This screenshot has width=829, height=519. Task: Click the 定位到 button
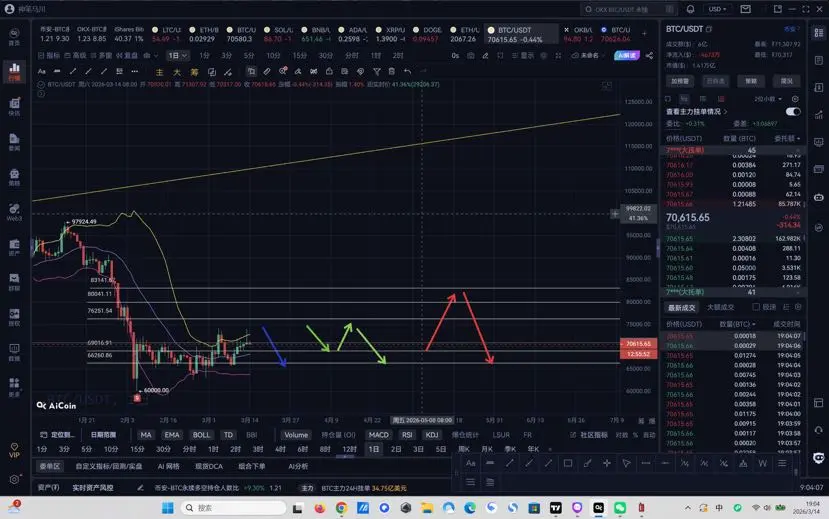pyautogui.click(x=58, y=435)
